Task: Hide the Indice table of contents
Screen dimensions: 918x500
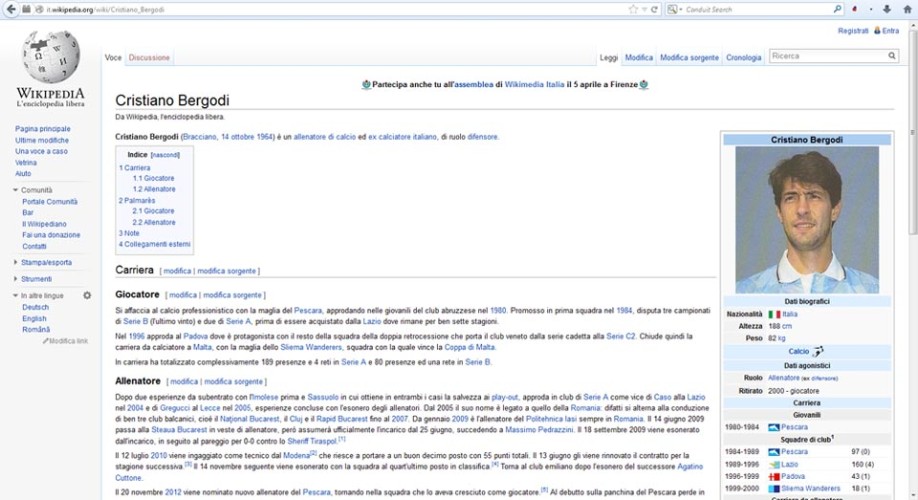Action: pyautogui.click(x=165, y=155)
